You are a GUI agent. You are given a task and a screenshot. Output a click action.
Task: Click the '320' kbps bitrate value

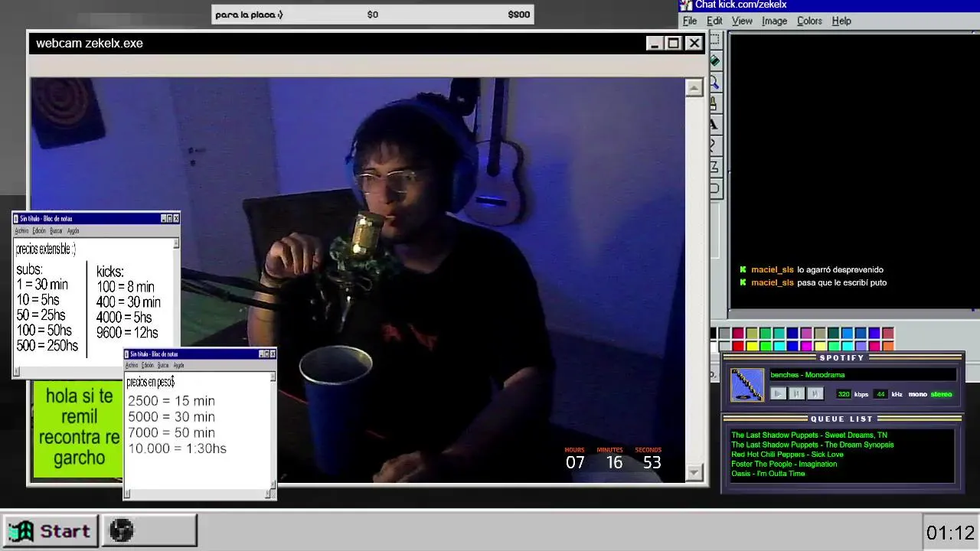point(844,394)
